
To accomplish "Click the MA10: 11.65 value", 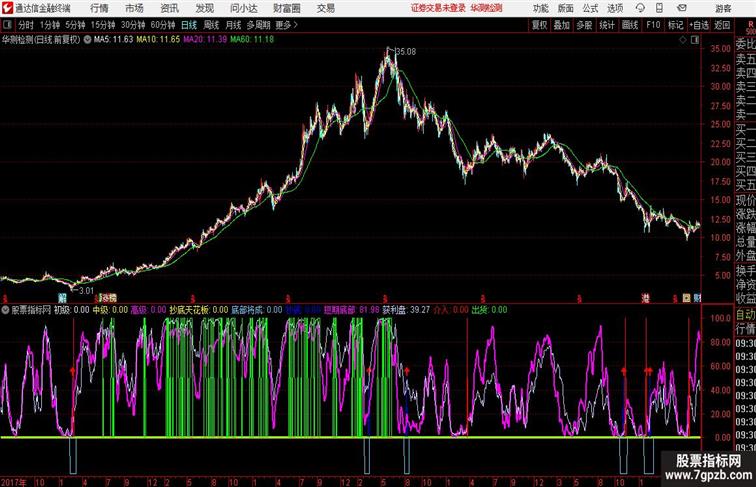I will (x=158, y=40).
